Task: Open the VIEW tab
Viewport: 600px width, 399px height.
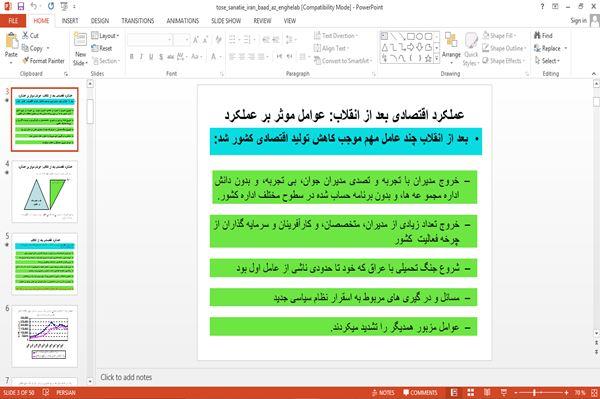Action: 290,21
